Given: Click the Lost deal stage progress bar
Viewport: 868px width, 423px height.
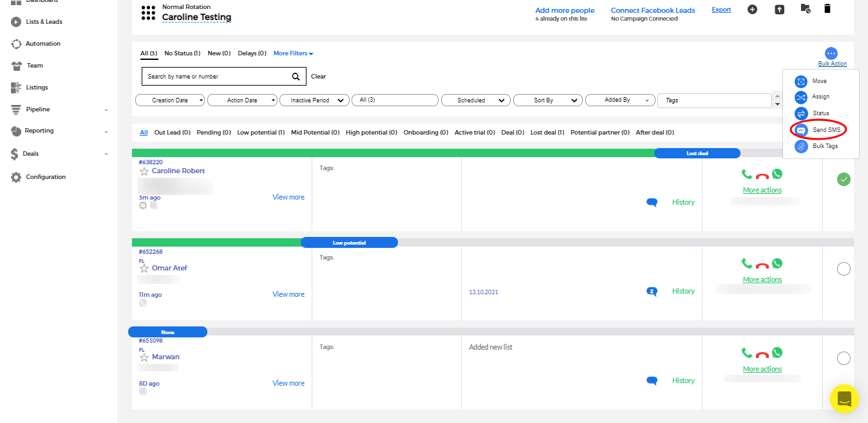Looking at the screenshot, I should pyautogui.click(x=697, y=153).
